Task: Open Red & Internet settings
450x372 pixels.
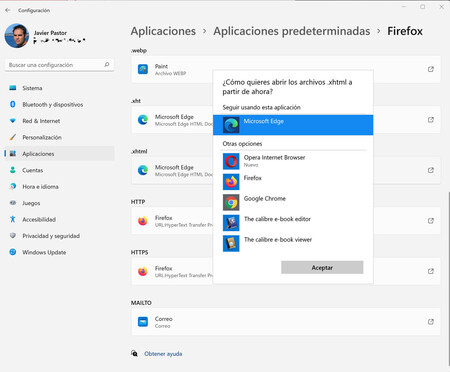Action: (x=59, y=121)
